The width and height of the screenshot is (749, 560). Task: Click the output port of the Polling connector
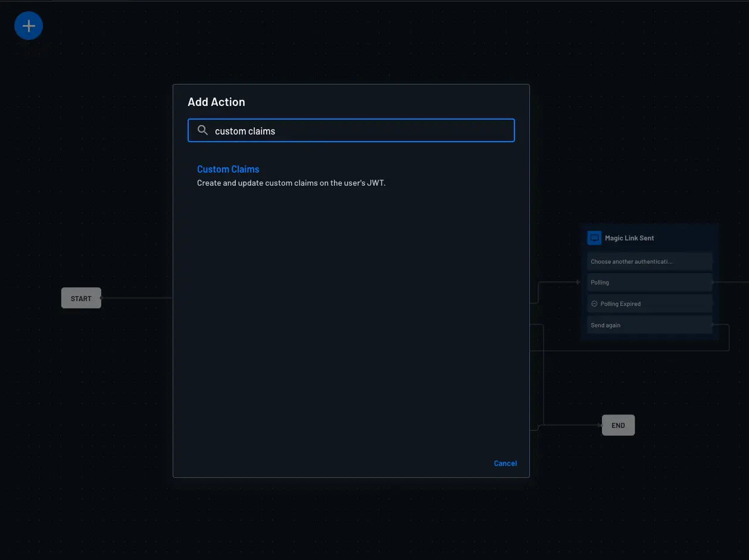[x=713, y=282]
